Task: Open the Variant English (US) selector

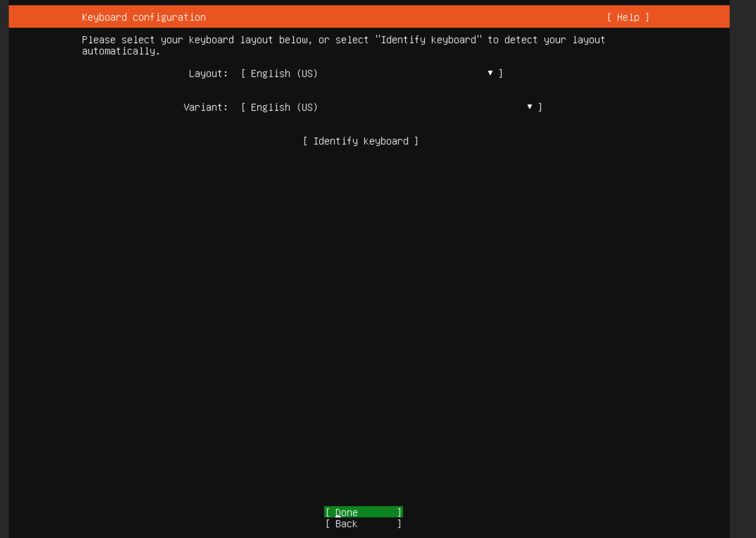Action: [x=284, y=108]
